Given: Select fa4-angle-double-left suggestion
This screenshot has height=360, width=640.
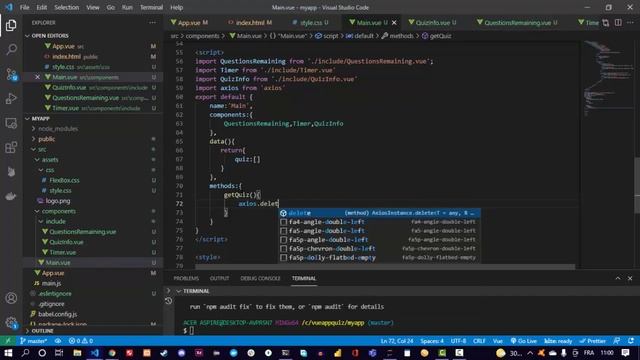Looking at the screenshot, I should point(379,222).
